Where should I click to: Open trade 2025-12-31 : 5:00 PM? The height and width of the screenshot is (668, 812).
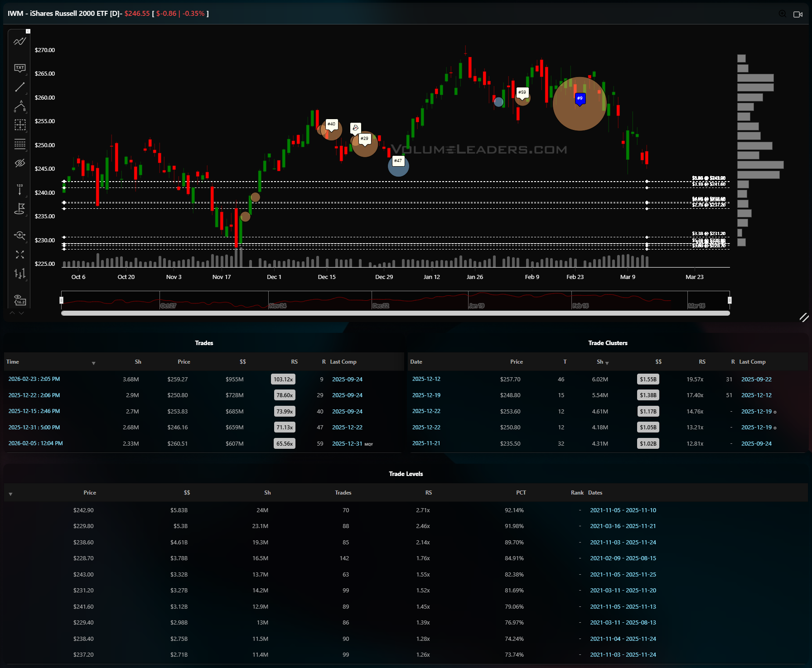(x=34, y=428)
